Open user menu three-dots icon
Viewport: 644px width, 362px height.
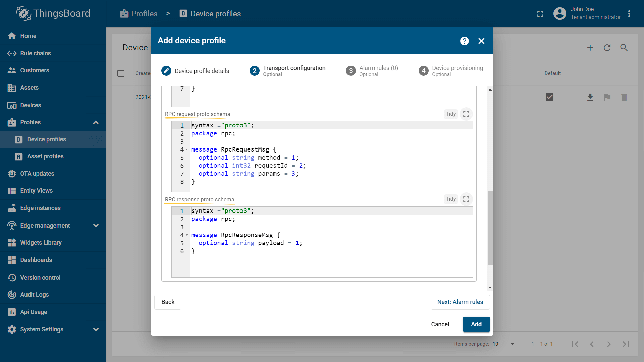(x=629, y=14)
